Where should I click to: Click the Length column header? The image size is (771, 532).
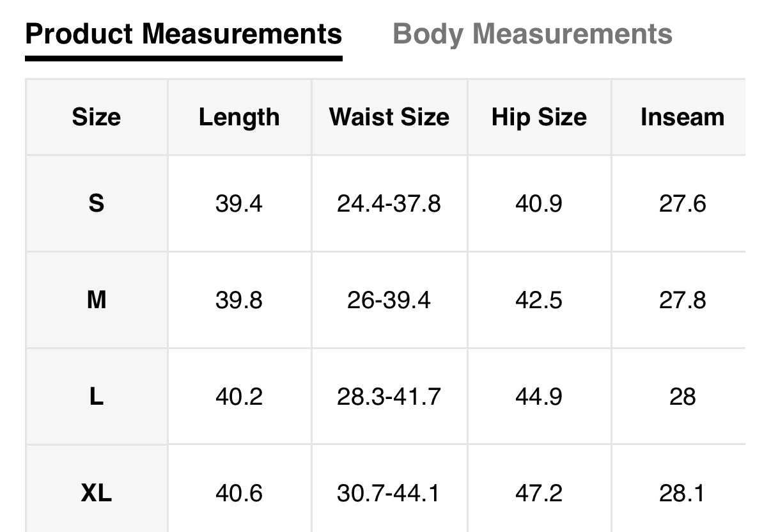click(x=239, y=117)
